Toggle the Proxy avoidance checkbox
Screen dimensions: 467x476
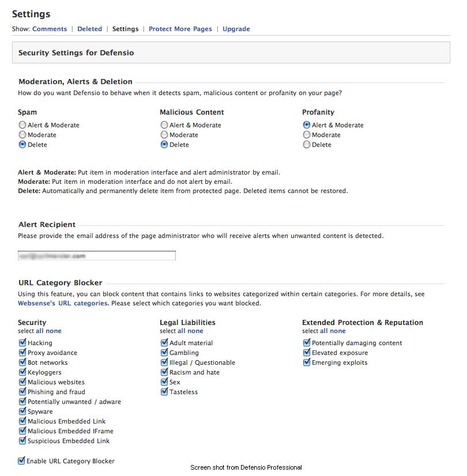pyautogui.click(x=22, y=353)
